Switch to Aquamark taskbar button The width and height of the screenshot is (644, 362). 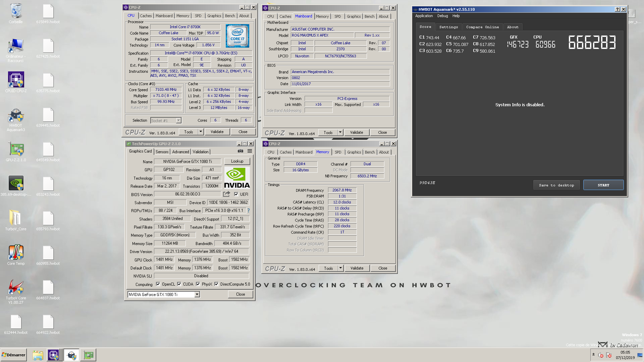(x=71, y=355)
